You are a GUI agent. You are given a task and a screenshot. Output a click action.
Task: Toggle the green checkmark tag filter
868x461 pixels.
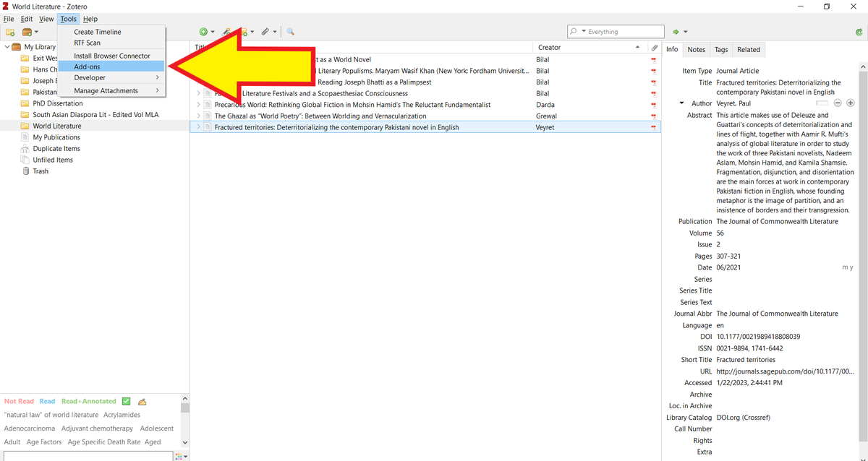coord(126,401)
